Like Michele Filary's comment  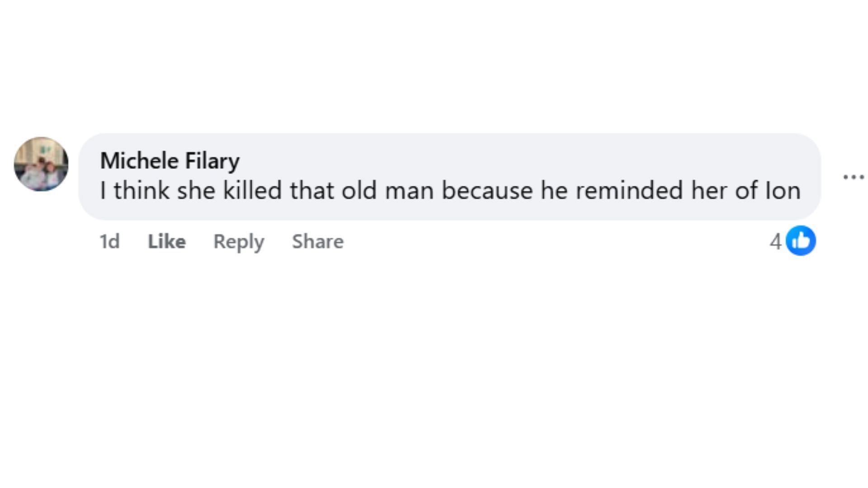(x=166, y=242)
